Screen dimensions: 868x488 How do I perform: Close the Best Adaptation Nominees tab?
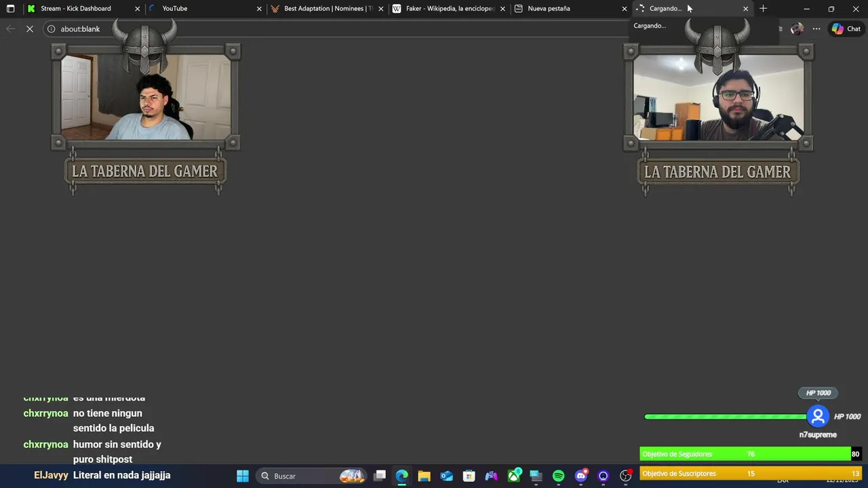(x=380, y=9)
